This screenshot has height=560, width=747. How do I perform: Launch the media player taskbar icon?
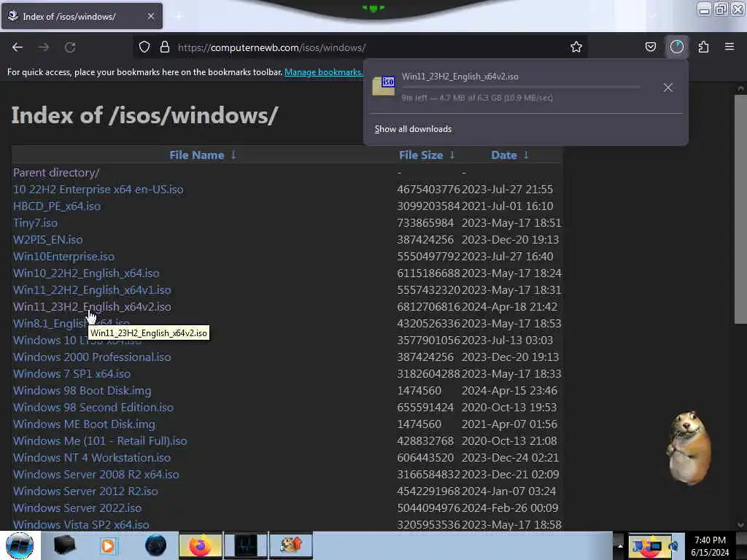108,545
